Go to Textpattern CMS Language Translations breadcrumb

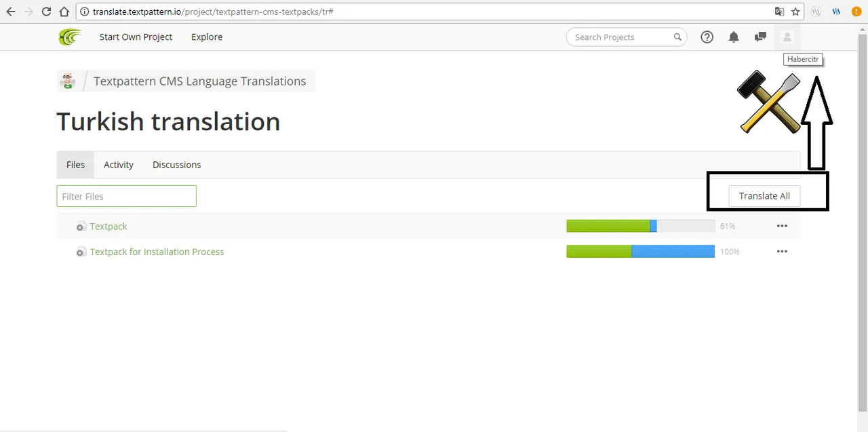[199, 81]
